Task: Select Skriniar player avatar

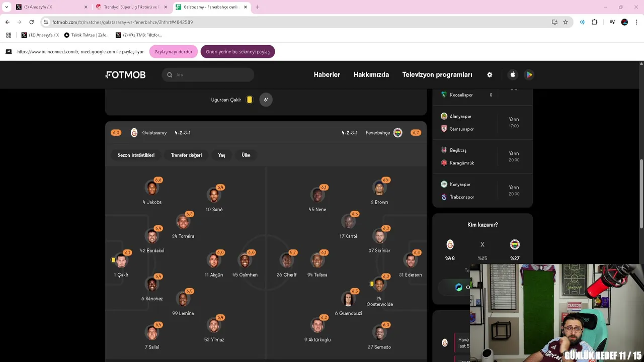Action: [379, 236]
